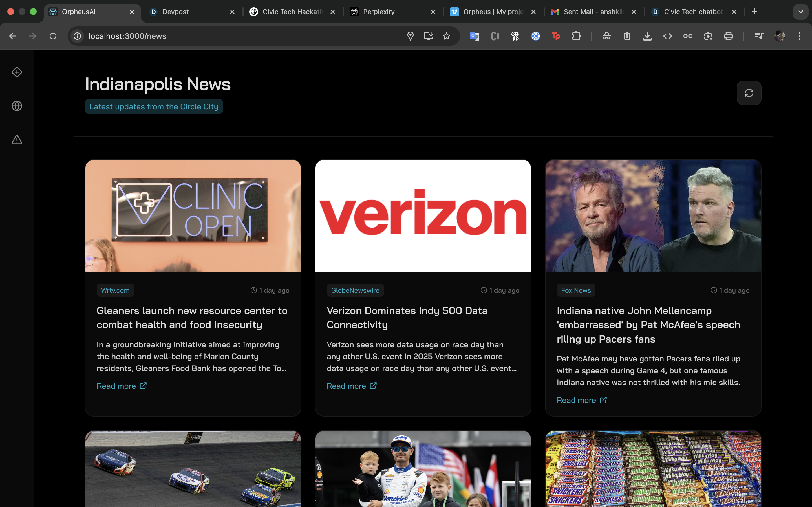The height and width of the screenshot is (507, 812).
Task: Click the printer extension icon
Action: click(x=728, y=36)
